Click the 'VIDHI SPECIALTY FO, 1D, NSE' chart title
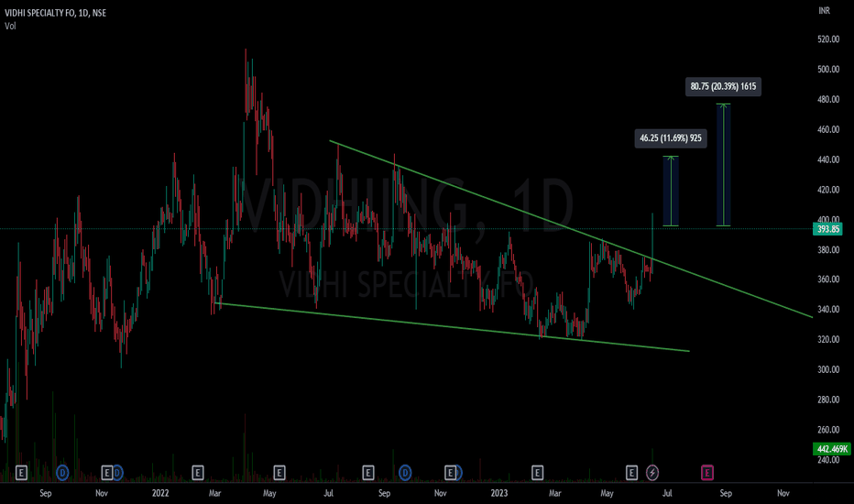Image resolution: width=854 pixels, height=504 pixels. pyautogui.click(x=56, y=13)
